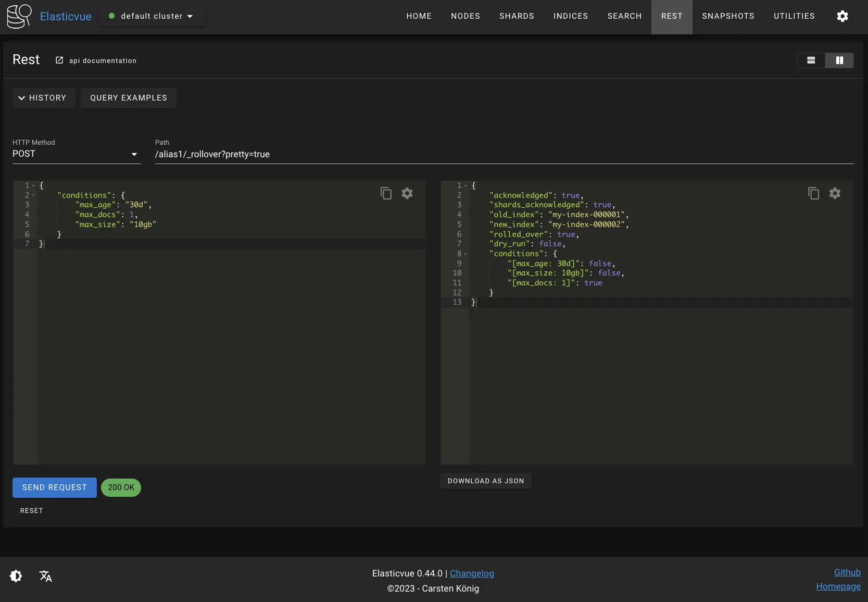Screen dimensions: 868x602
Task: Click the Path input field
Action: pos(504,154)
